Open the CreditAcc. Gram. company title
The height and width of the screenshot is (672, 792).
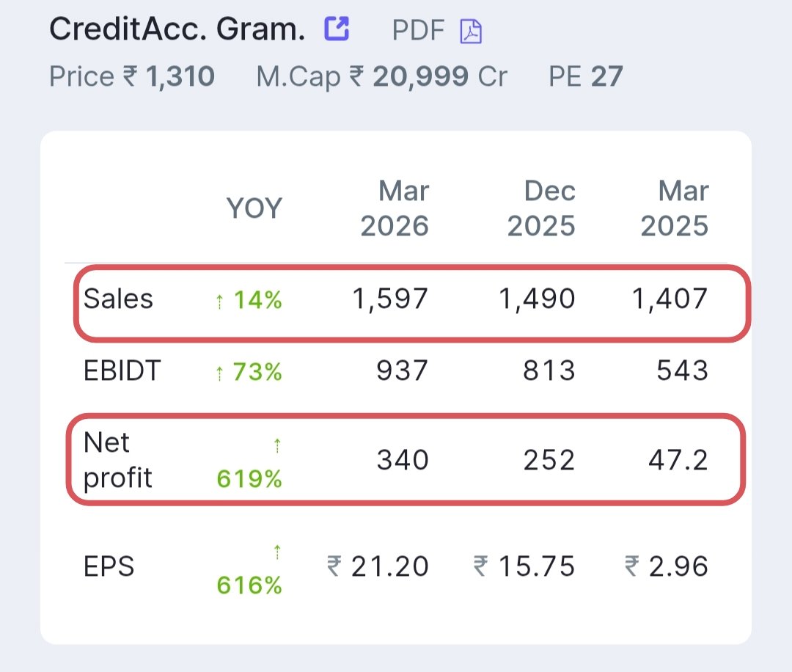(x=177, y=29)
